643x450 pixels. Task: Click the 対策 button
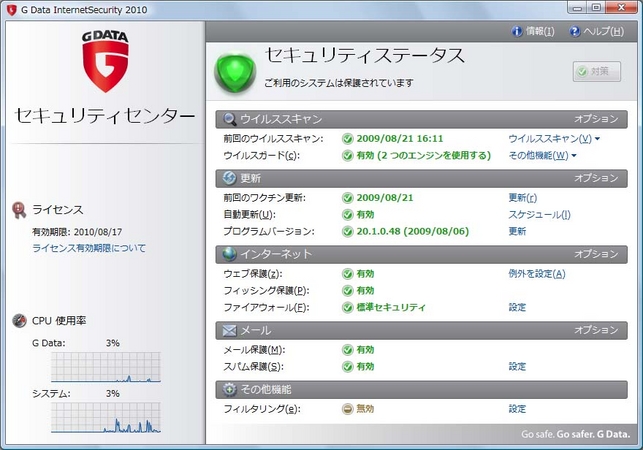(x=597, y=71)
